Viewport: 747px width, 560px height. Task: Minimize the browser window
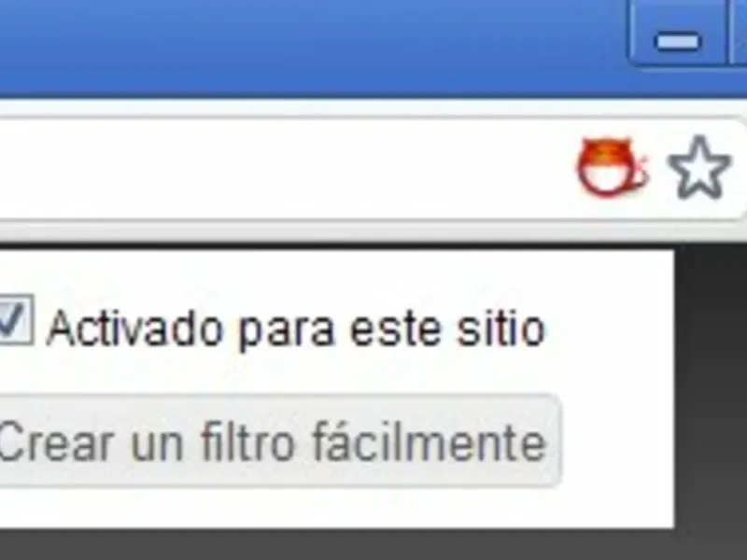[x=678, y=34]
